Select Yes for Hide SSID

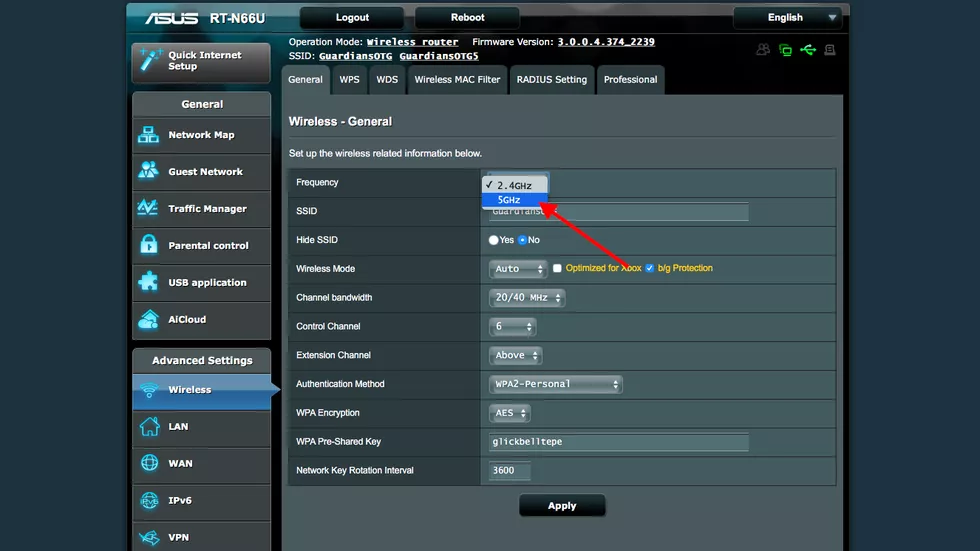tap(494, 240)
